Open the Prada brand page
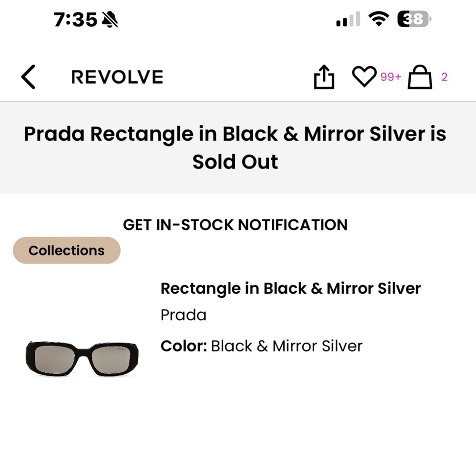Viewport: 476px width, 476px height. click(x=183, y=315)
